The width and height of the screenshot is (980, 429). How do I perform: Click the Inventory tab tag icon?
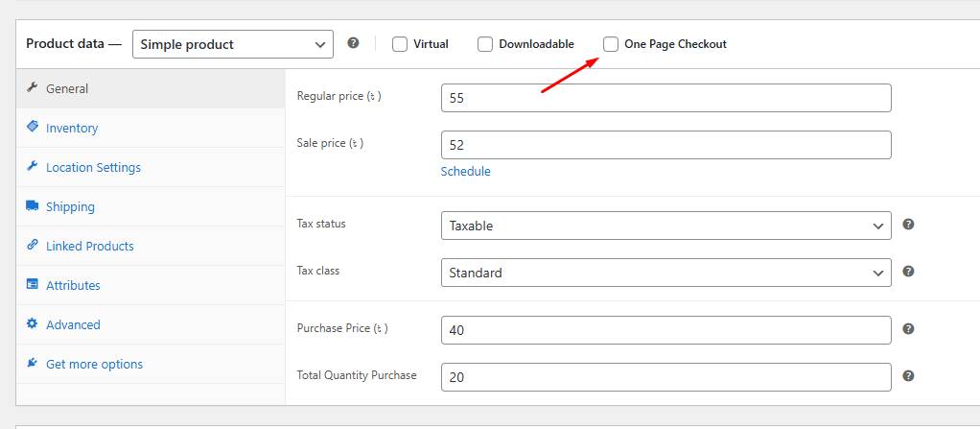(32, 127)
